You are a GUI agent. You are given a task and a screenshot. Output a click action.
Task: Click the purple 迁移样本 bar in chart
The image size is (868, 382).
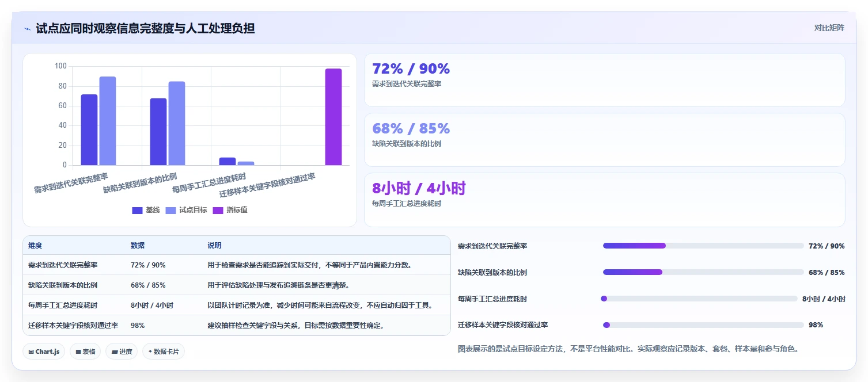(333, 117)
